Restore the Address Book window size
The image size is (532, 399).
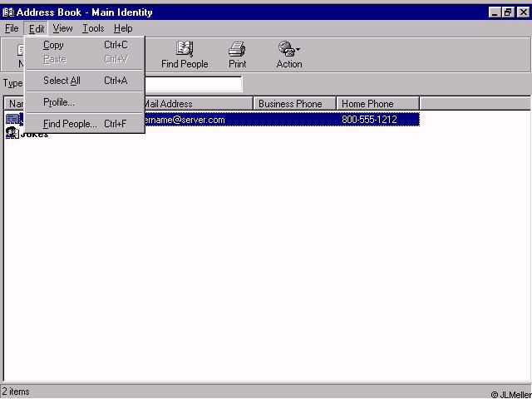tap(508, 12)
